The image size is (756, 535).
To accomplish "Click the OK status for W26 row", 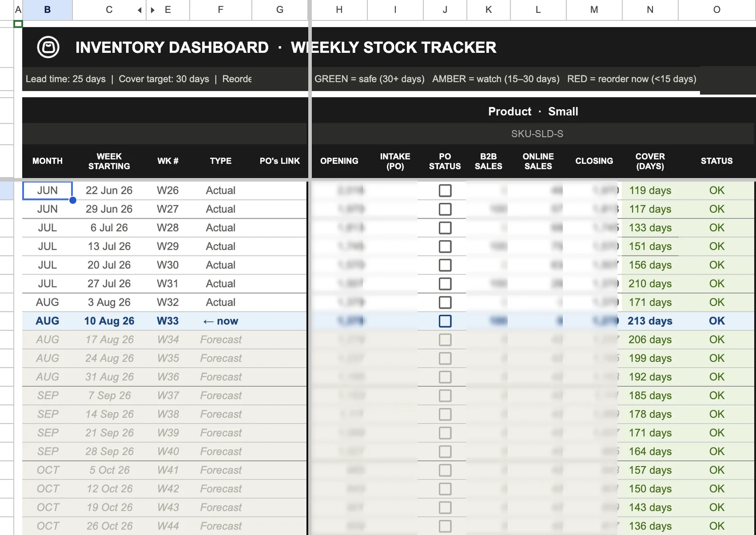I will click(717, 191).
